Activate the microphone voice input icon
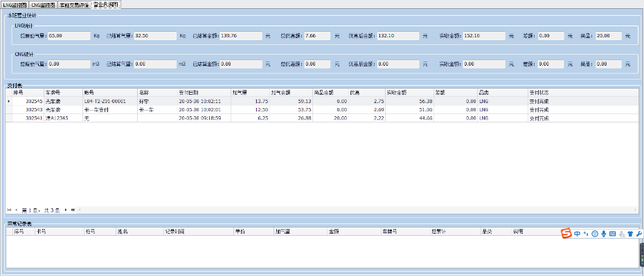Viewport: 644px width, 276px height. point(603,234)
